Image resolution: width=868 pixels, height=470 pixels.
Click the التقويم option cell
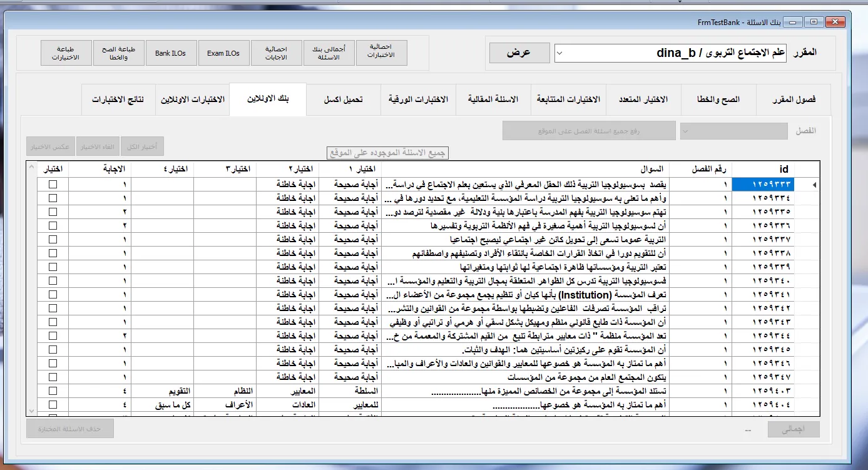[162, 391]
